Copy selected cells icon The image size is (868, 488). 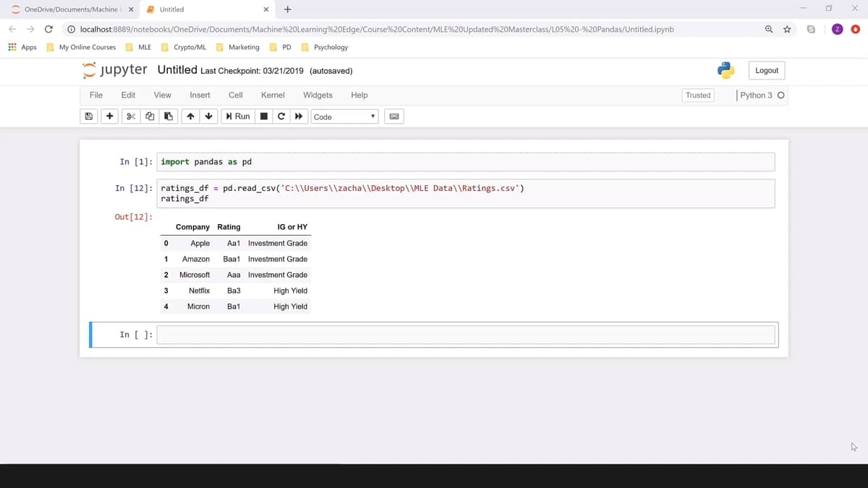tap(150, 116)
